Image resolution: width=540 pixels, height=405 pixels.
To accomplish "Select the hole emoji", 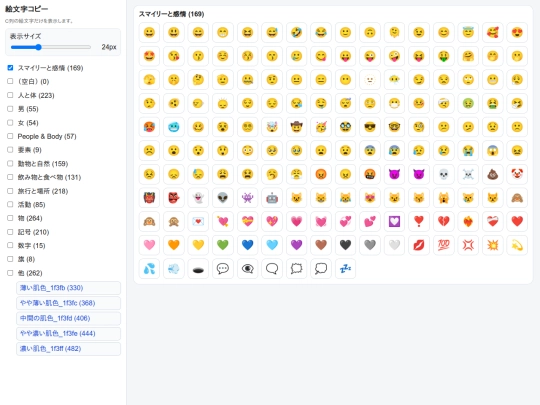I will (198, 268).
